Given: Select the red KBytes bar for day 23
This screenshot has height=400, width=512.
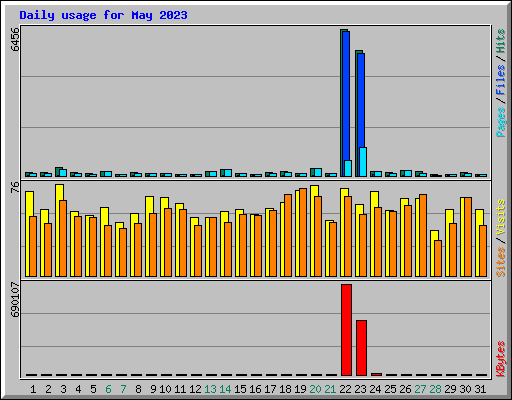Looking at the screenshot, I should pyautogui.click(x=361, y=348).
